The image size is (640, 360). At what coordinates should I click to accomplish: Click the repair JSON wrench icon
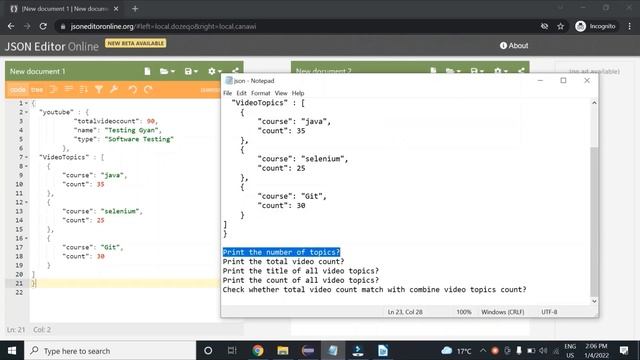(114, 89)
